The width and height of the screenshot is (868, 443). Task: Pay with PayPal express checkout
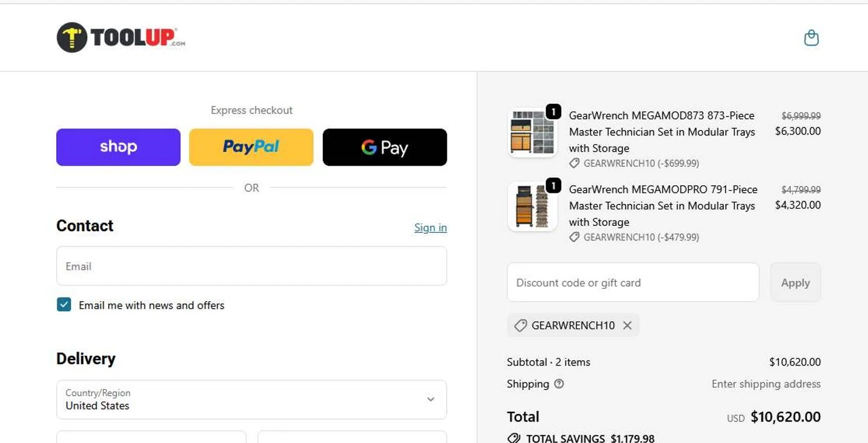251,147
